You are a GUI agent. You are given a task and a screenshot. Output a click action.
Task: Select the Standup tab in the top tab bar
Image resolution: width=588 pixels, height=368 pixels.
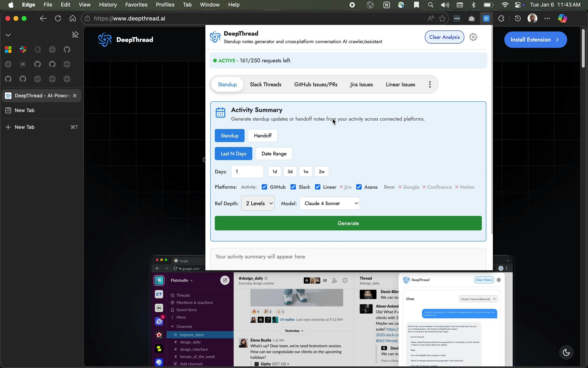pos(227,84)
